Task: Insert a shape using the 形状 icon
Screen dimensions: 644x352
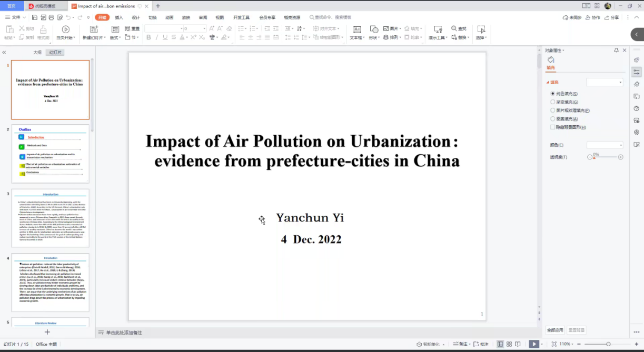Action: [373, 29]
